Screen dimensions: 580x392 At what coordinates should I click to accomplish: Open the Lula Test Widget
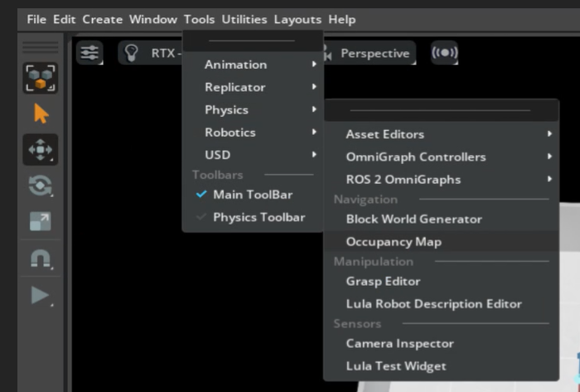[x=442, y=365]
